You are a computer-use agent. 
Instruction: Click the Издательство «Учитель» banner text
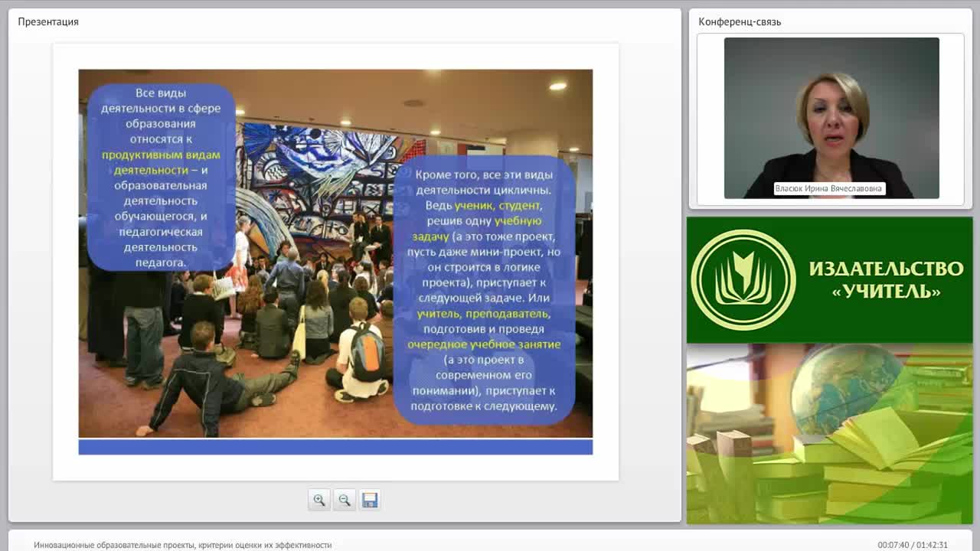[886, 279]
